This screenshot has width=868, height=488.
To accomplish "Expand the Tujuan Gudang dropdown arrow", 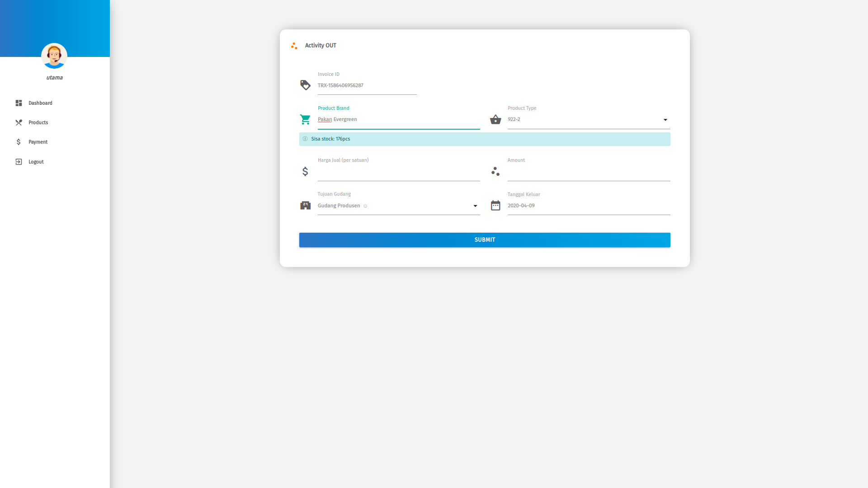I will [475, 206].
